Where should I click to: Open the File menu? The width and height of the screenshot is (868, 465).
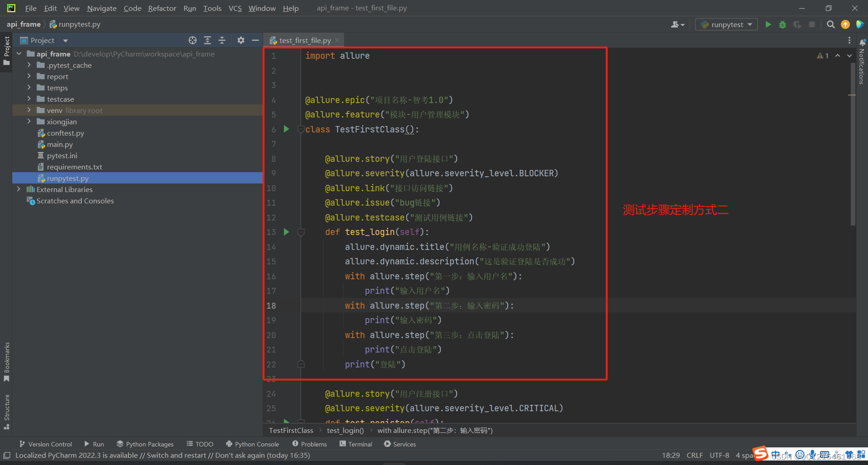click(x=31, y=8)
